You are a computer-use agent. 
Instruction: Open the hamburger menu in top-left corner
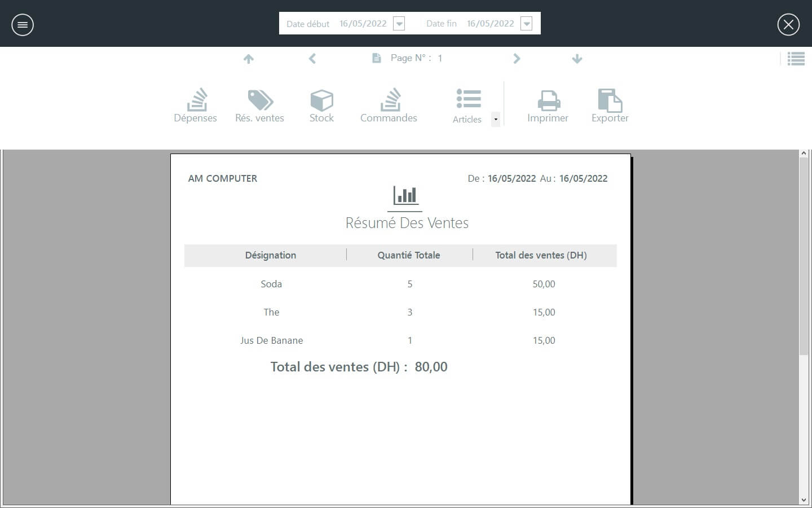pyautogui.click(x=23, y=25)
